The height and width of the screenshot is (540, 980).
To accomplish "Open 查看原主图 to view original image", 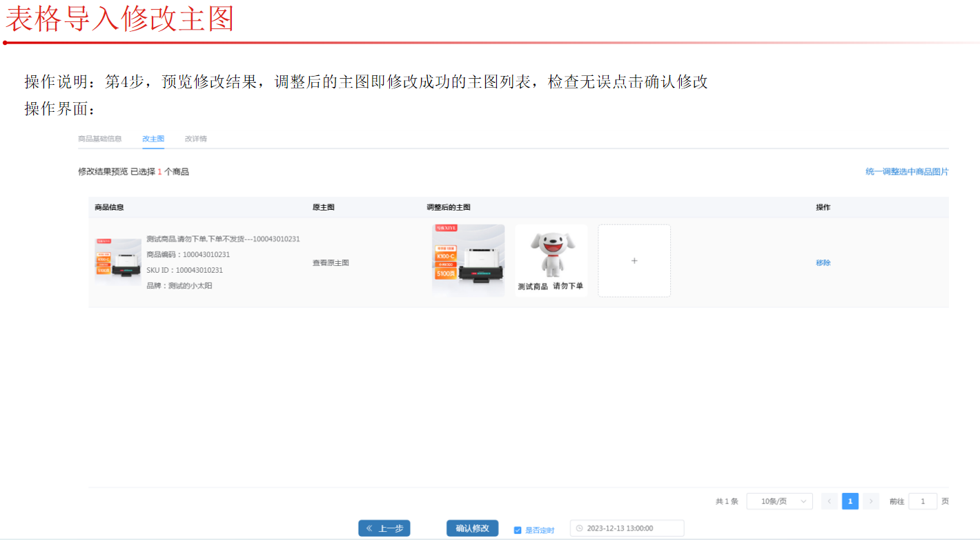I will pyautogui.click(x=331, y=263).
